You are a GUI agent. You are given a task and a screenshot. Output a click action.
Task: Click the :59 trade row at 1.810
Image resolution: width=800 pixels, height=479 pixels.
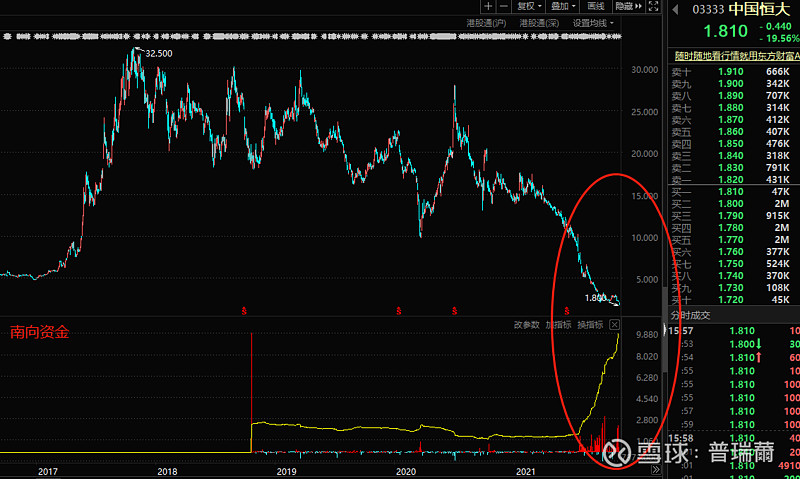(734, 424)
